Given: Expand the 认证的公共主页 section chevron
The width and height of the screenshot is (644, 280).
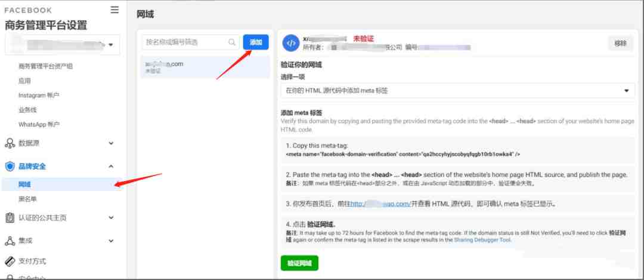Looking at the screenshot, I should pyautogui.click(x=111, y=217).
